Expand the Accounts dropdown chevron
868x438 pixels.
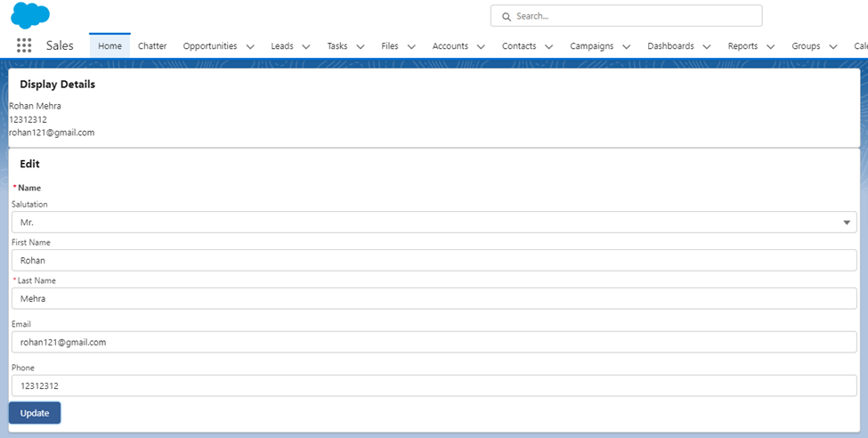[x=481, y=46]
